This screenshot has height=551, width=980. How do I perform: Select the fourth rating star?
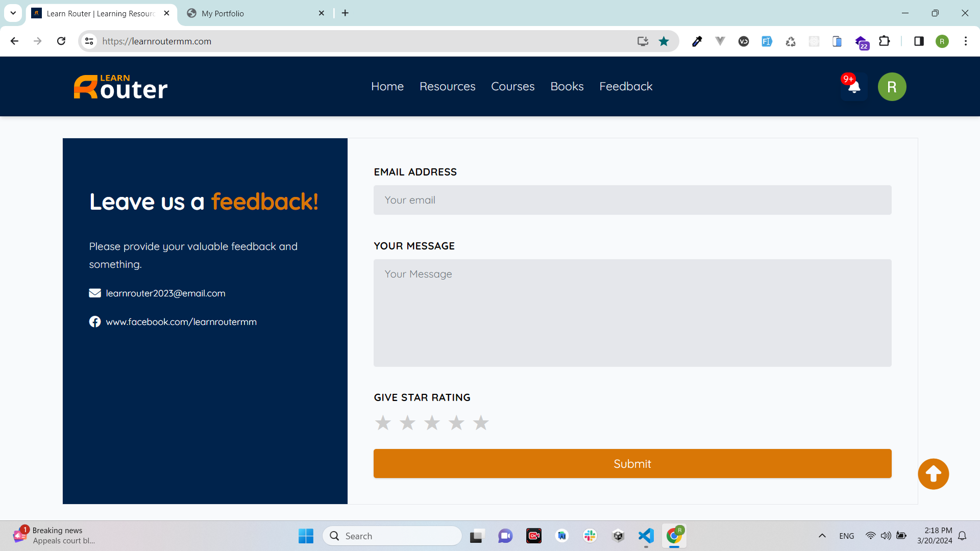pos(456,422)
